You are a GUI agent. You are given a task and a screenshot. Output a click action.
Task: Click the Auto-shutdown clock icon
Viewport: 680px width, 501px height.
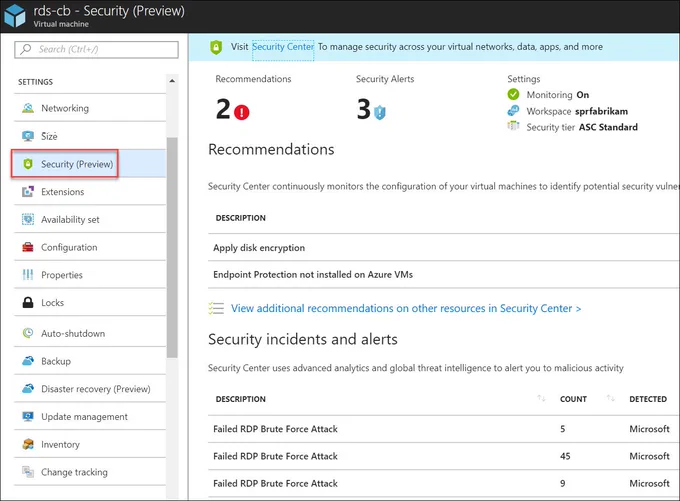coord(28,333)
